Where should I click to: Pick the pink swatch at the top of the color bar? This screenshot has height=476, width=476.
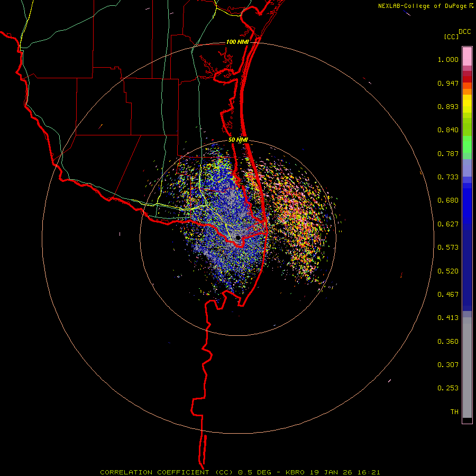tap(467, 57)
